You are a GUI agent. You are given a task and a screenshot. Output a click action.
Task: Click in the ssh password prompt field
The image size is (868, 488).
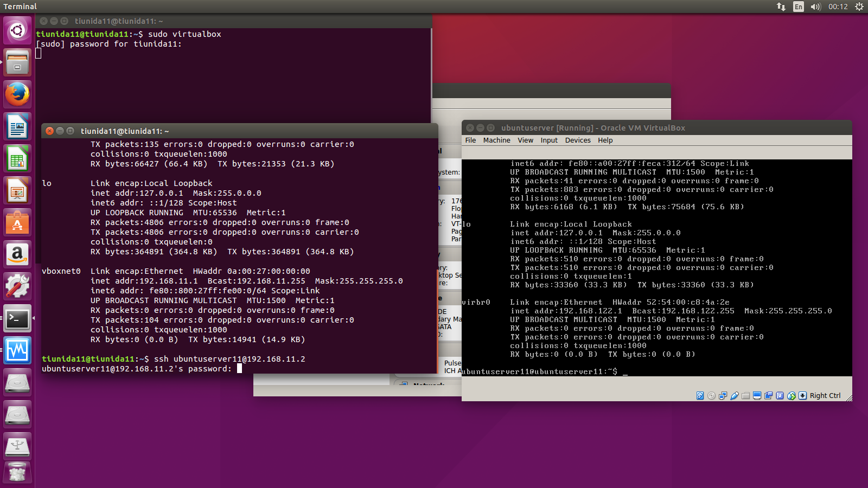click(x=239, y=368)
